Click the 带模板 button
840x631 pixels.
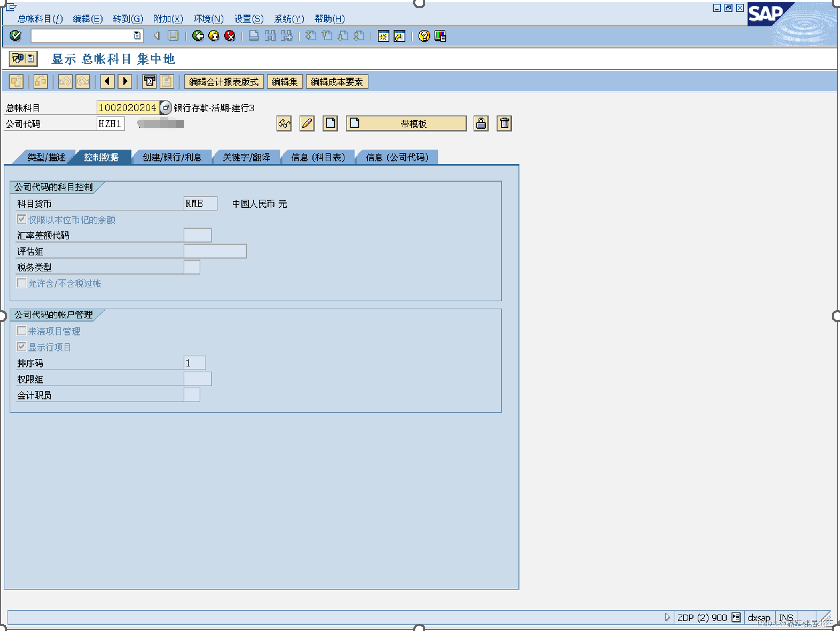tap(406, 123)
